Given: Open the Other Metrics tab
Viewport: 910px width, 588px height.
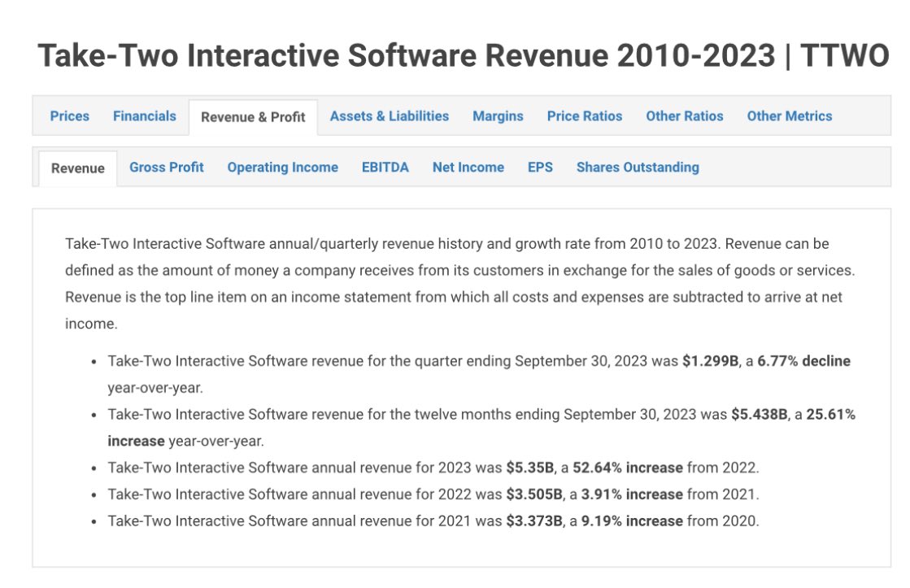Looking at the screenshot, I should [790, 116].
